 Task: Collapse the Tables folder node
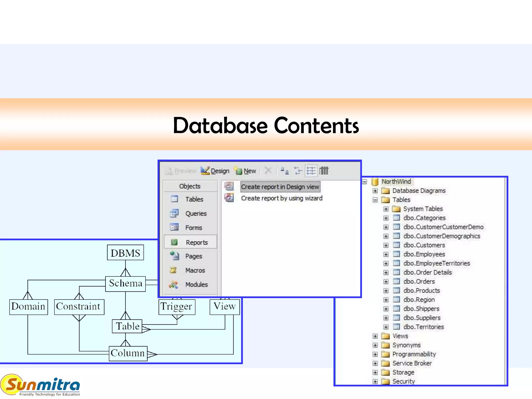pos(375,200)
